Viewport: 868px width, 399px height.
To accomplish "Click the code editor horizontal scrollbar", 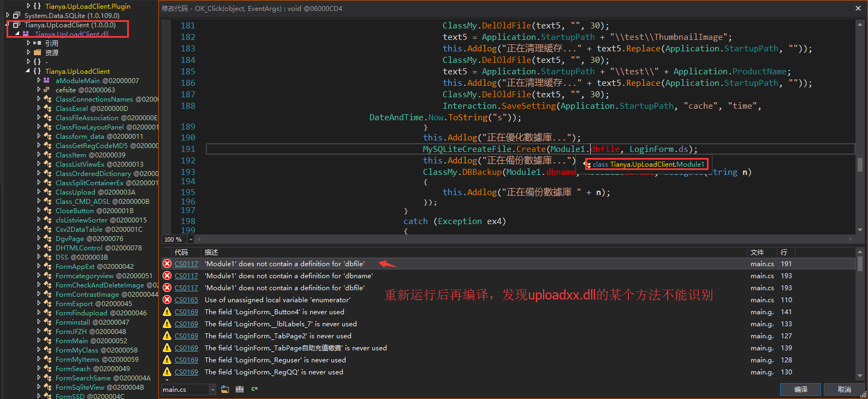I will (524, 239).
